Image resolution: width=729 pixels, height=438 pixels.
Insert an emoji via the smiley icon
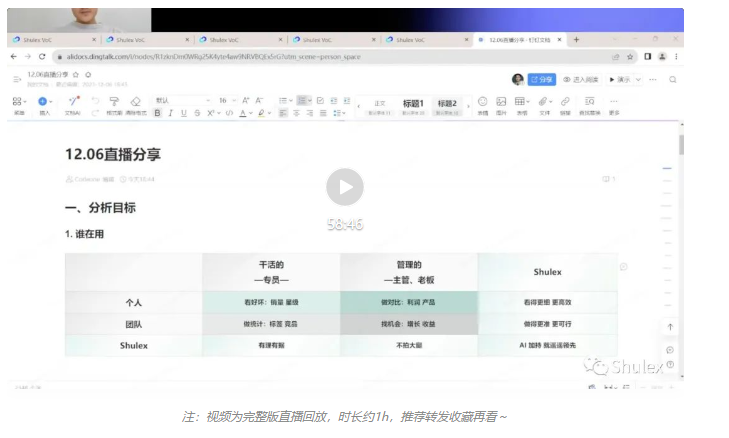coord(483,101)
